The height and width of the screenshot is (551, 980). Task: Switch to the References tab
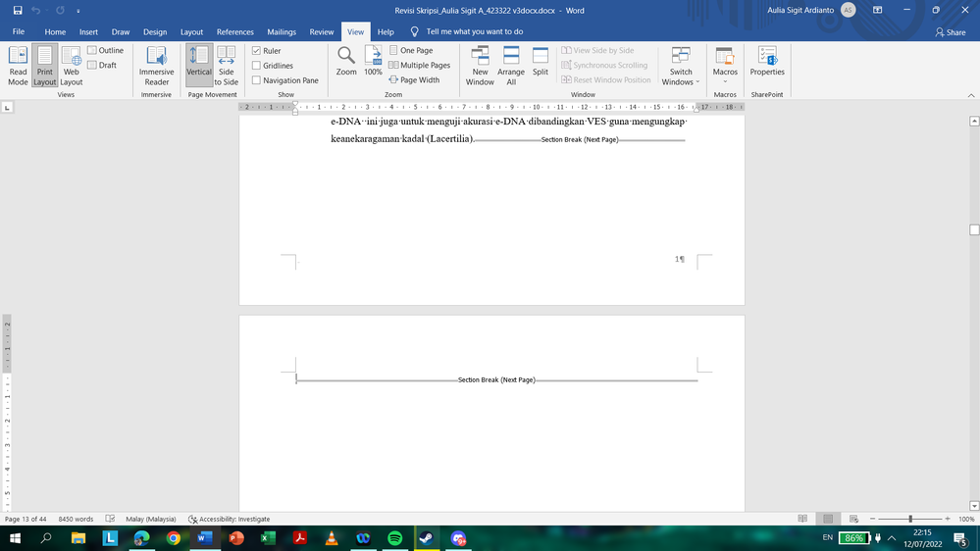235,31
